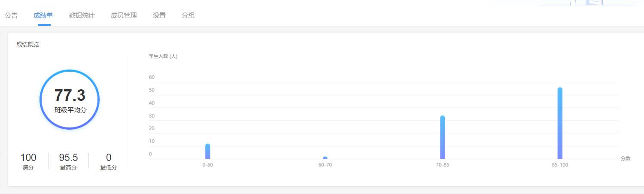Click the tallest 85-100 score bar

pos(560,123)
